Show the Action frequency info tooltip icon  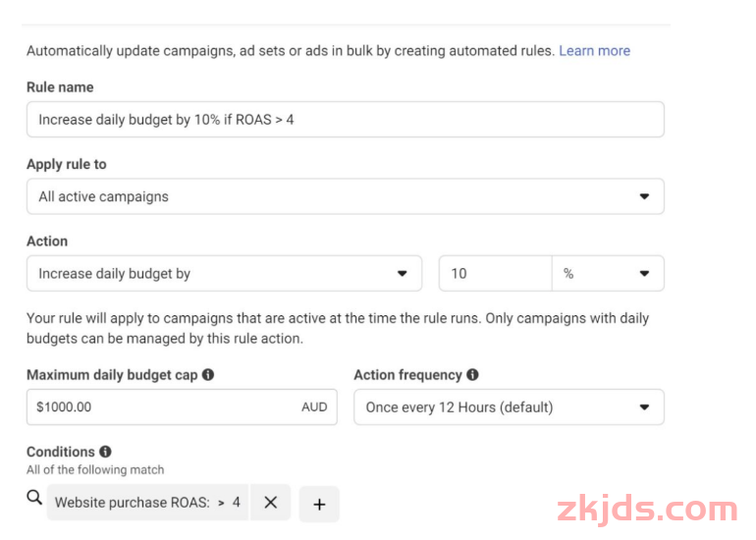(x=473, y=375)
